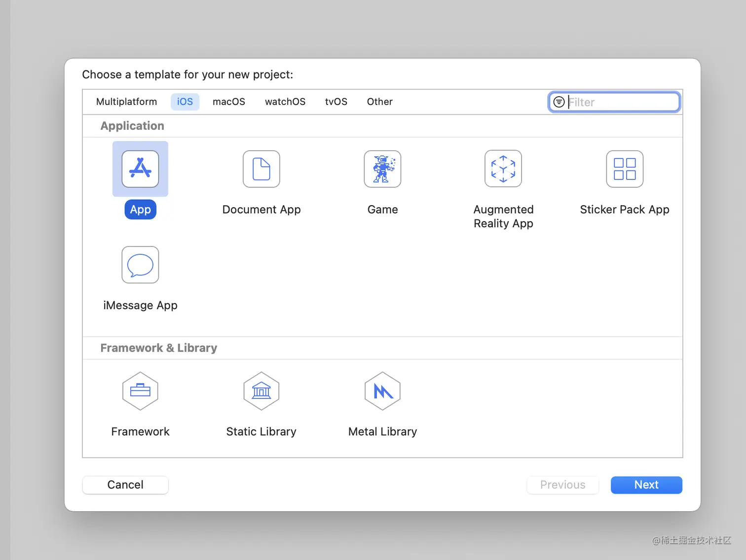Screen dimensions: 746x560
Task: Click the Cancel button
Action: tap(125, 485)
